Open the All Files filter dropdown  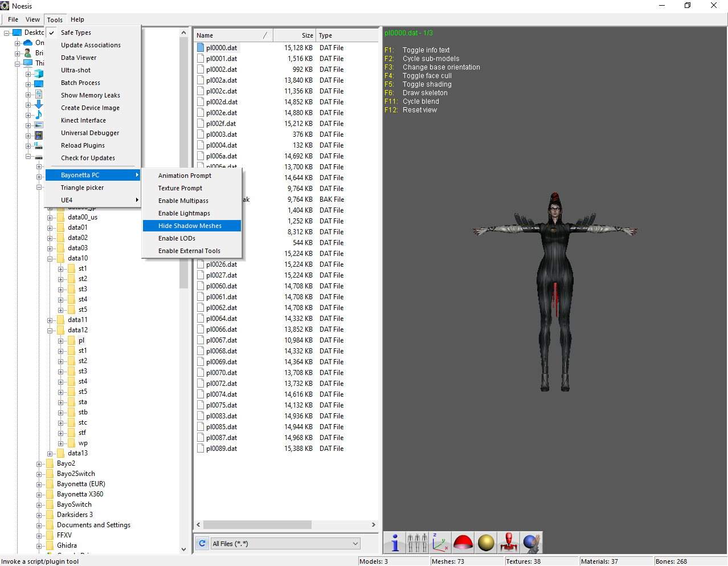point(285,544)
